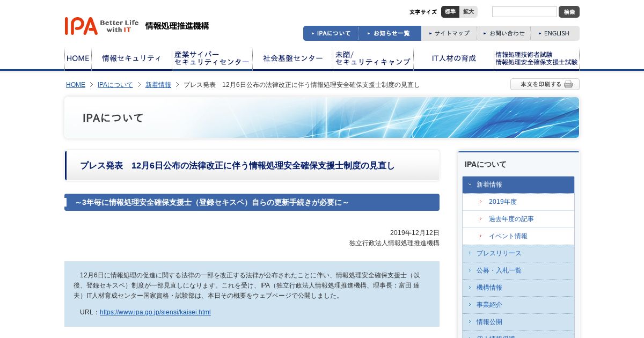
Task: Click the IPAについて sidebar heading
Action: [486, 164]
